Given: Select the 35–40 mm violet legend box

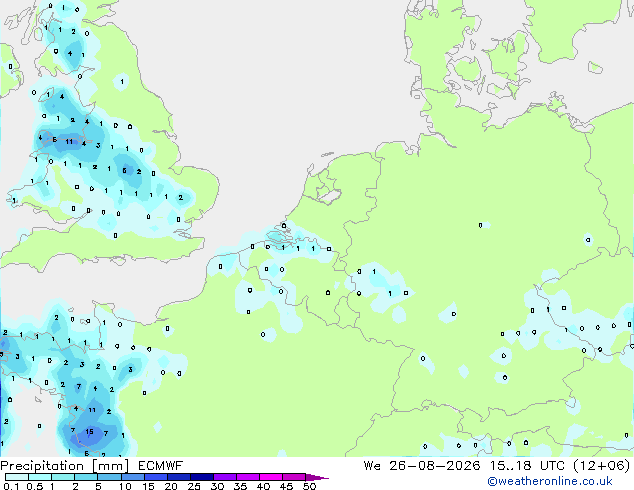Looking at the screenshot, I should [247, 477].
